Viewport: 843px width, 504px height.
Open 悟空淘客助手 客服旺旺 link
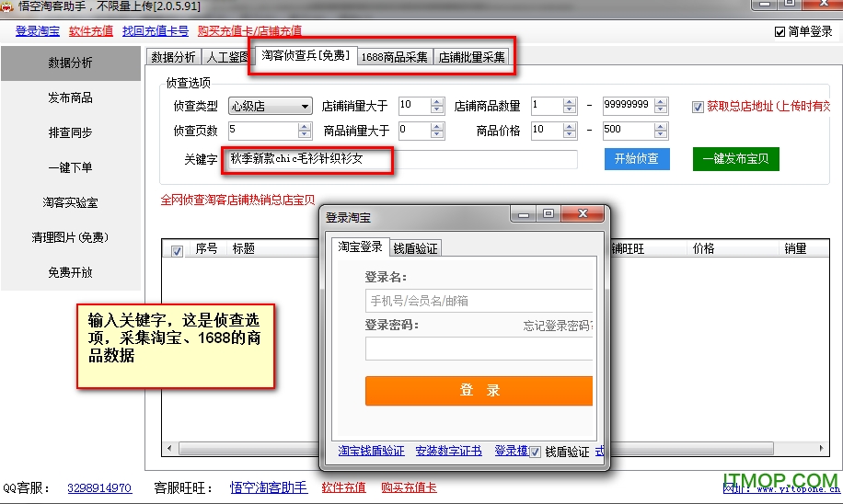(x=269, y=487)
